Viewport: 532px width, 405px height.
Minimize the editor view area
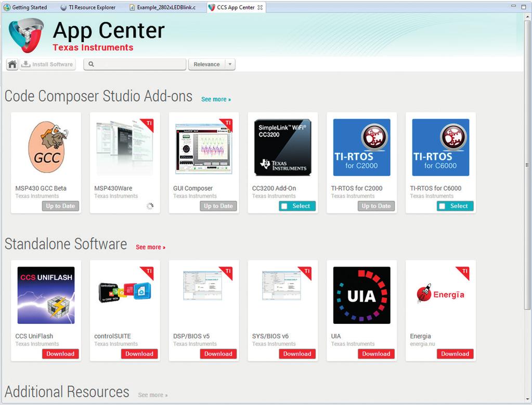tap(514, 6)
